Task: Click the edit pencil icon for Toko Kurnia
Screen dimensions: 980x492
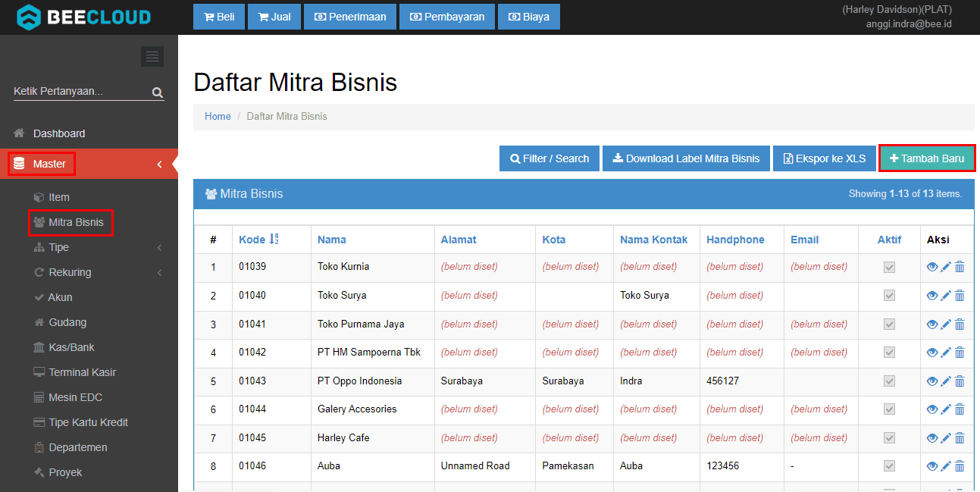Action: [945, 267]
